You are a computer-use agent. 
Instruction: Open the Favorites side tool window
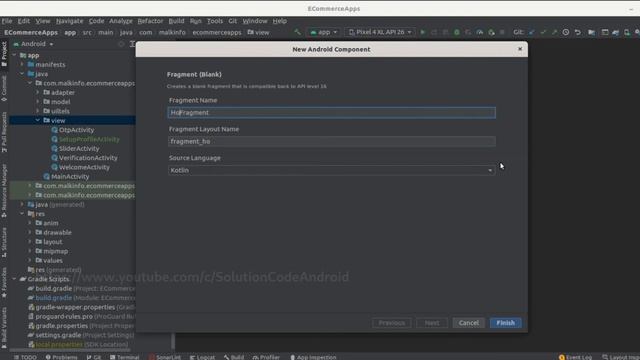pos(4,282)
